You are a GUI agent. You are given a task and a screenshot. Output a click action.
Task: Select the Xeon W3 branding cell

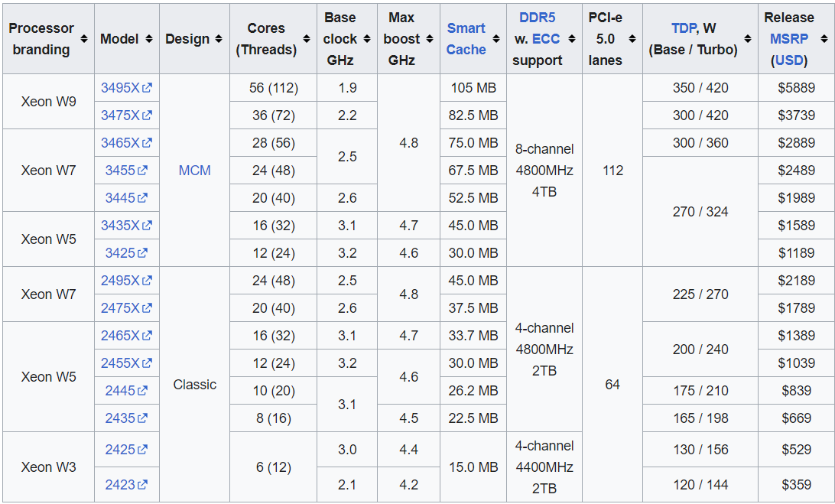point(48,467)
